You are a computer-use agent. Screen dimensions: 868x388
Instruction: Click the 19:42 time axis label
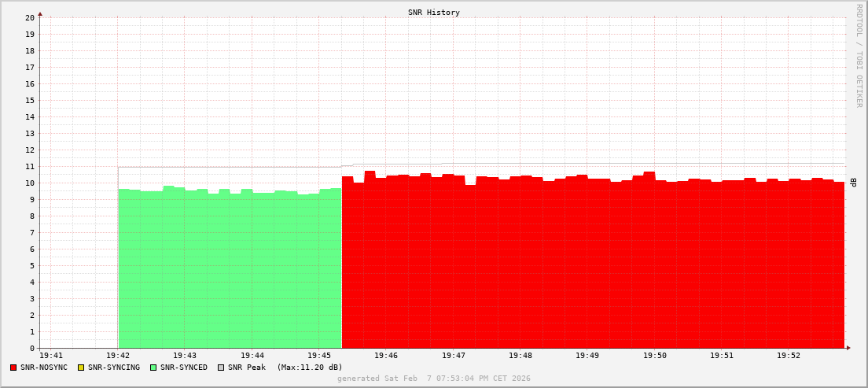tap(118, 356)
